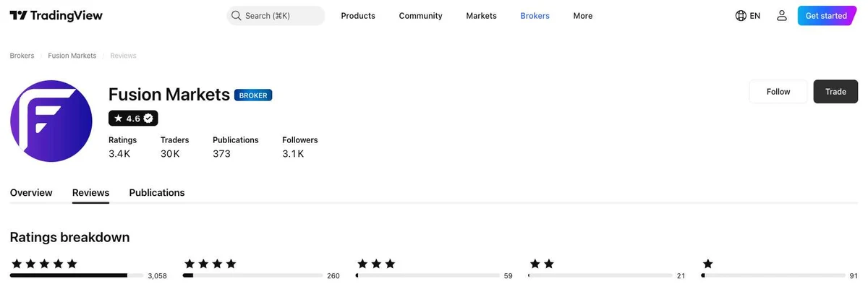
Task: Click the Fusion Markets breadcrumb link
Action: 72,56
